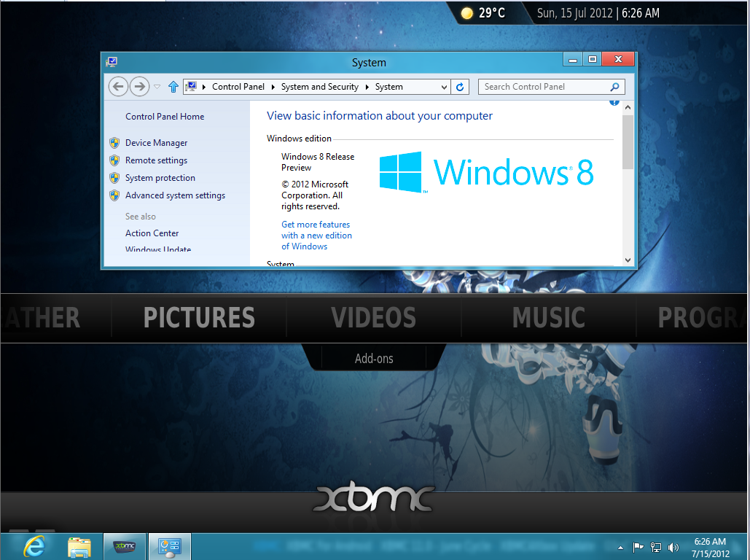This screenshot has height=560, width=750.
Task: Click the Windows 8 logo image
Action: click(486, 172)
